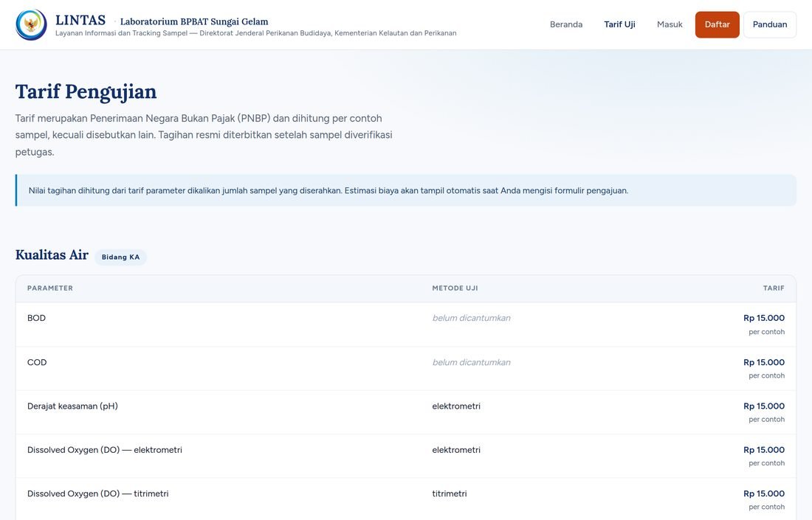The height and width of the screenshot is (520, 812).
Task: Click the TARIF column header
Action: (x=774, y=288)
